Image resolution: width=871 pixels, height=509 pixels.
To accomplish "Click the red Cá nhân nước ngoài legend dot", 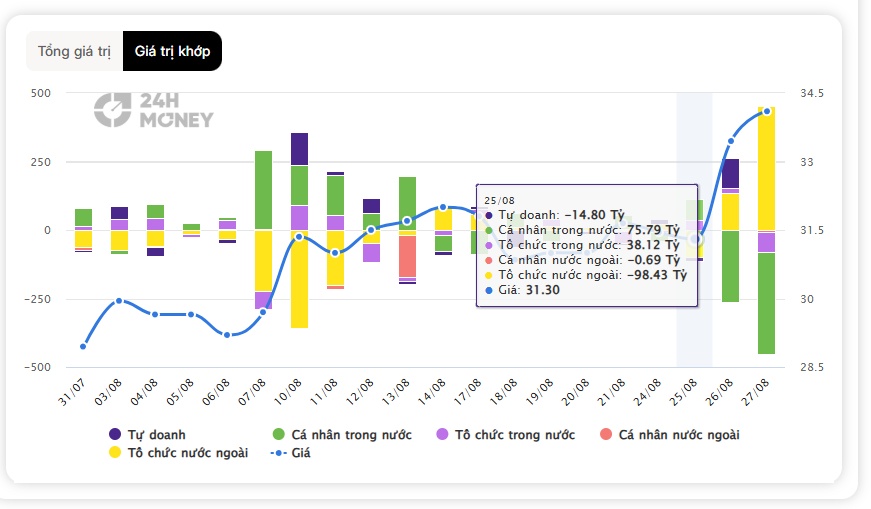I will pyautogui.click(x=606, y=435).
